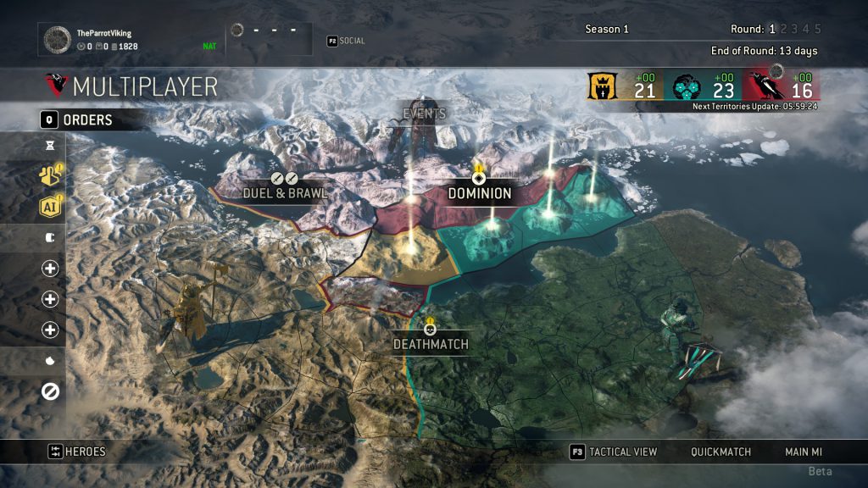This screenshot has height=488, width=868.
Task: Open the Social panel
Action: coord(346,41)
